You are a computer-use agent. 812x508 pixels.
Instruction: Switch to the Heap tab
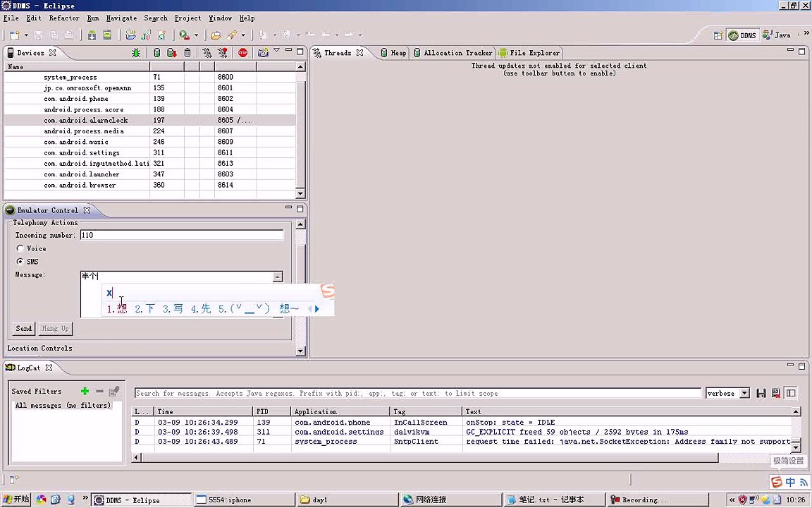393,53
